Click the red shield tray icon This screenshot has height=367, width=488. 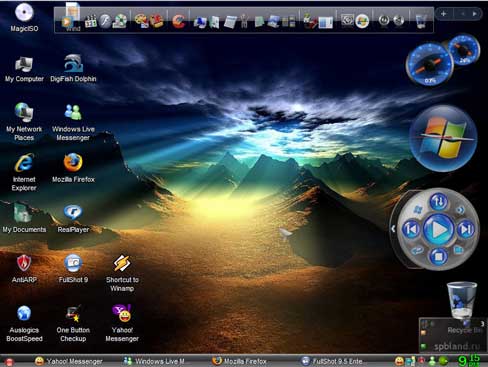click(x=422, y=361)
